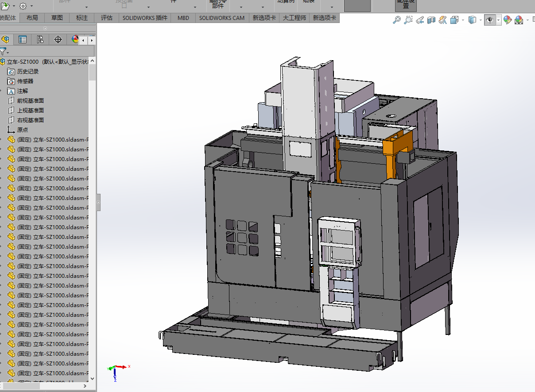This screenshot has width=535, height=392.
Task: Open the Hide/Show Items dropdown arrow
Action: click(x=499, y=20)
